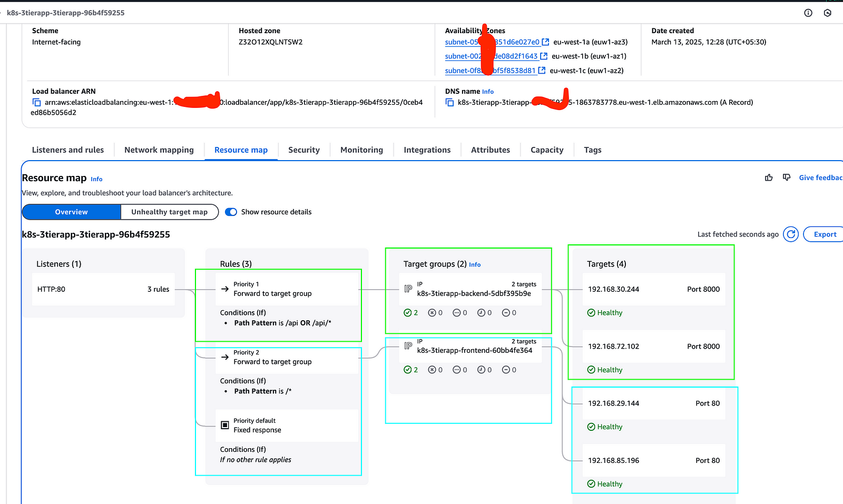Viewport: 843px width, 504px height.
Task: Switch to the Network mapping tab
Action: tap(159, 150)
